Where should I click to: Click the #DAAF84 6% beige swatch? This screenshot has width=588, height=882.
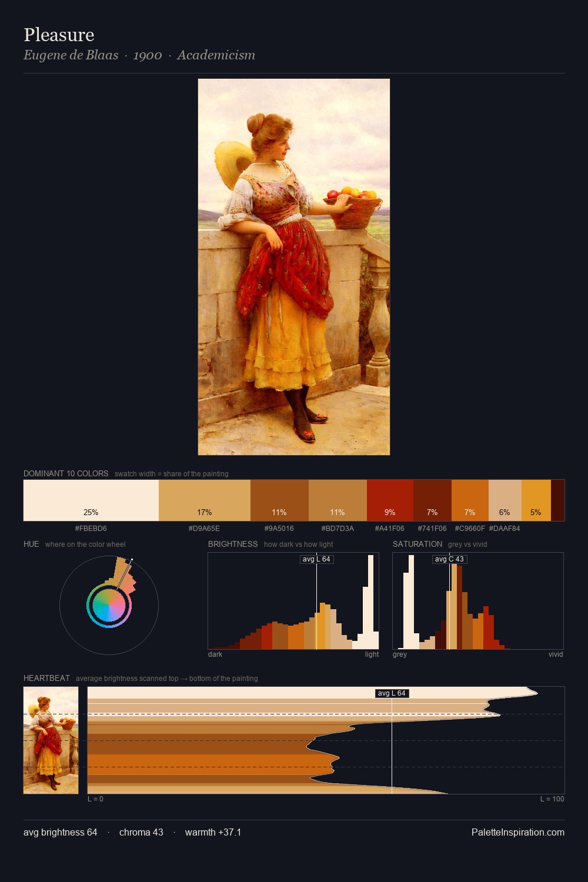click(x=505, y=500)
